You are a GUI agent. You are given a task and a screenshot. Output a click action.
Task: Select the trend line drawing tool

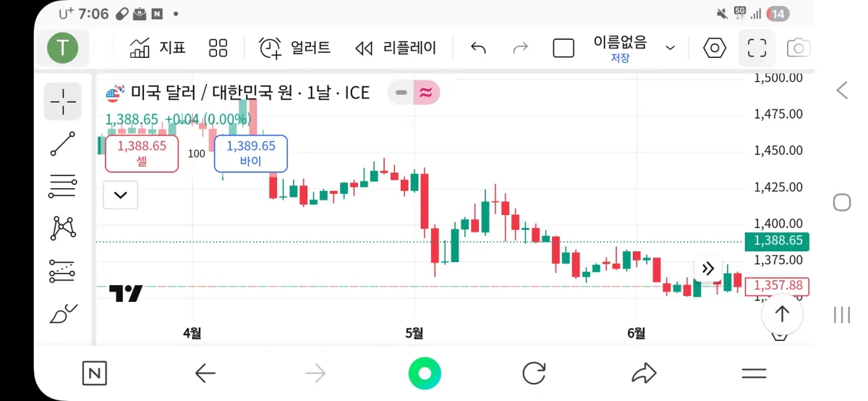pos(63,143)
